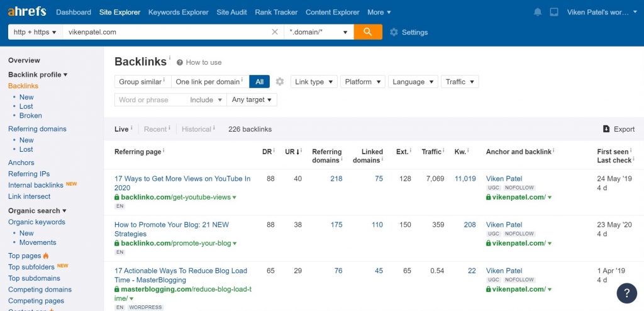Expand the http + https protocol dropdown

tap(35, 32)
